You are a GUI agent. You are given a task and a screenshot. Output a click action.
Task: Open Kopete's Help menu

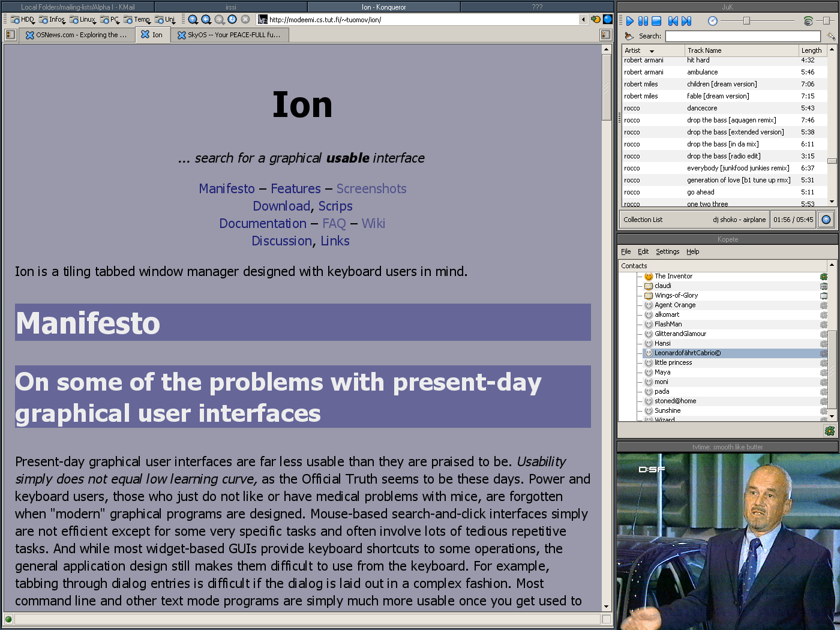point(693,251)
